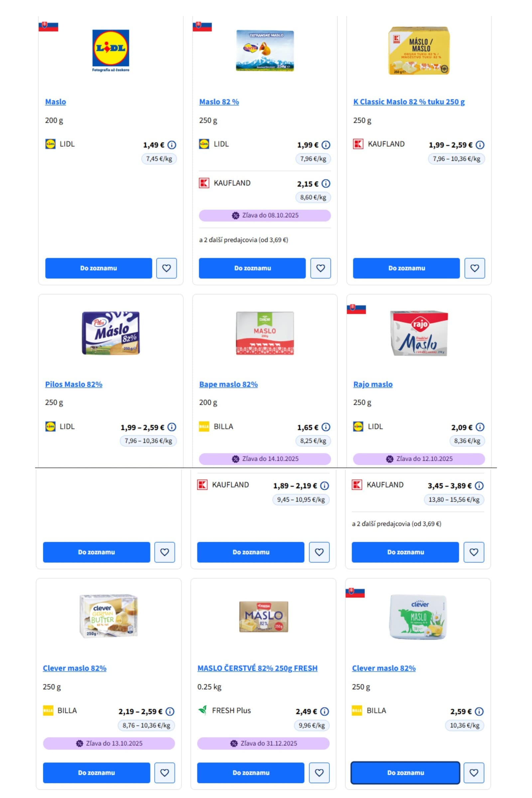Viewport: 532px width, 798px height.
Task: Expand '2 ďalší predajcovia' under Maslo 82 %
Action: [x=243, y=240]
